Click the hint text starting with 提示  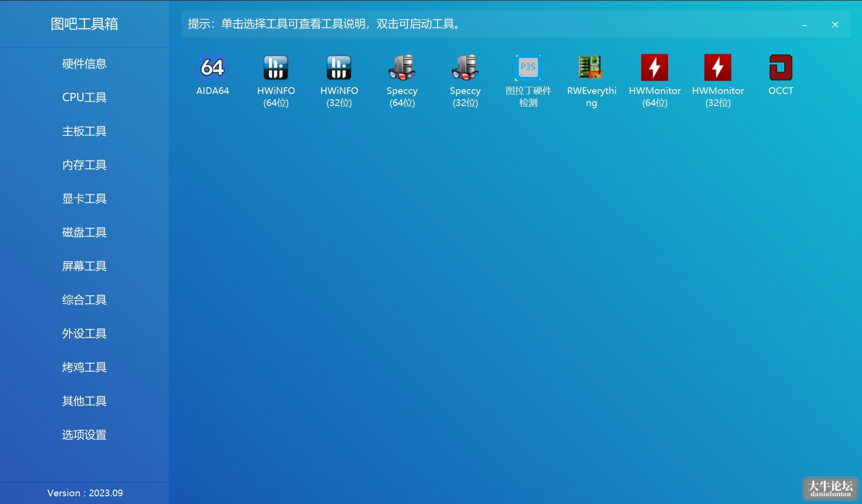[324, 24]
